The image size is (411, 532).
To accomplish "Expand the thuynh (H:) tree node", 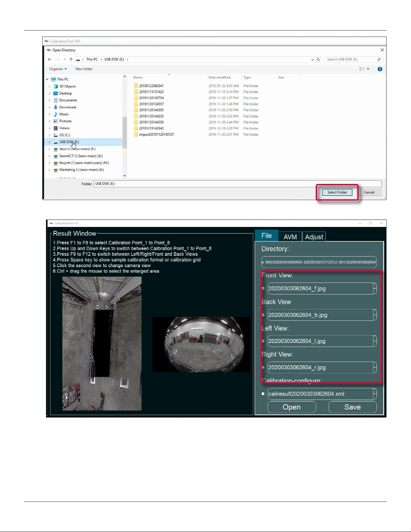I will click(50, 163).
